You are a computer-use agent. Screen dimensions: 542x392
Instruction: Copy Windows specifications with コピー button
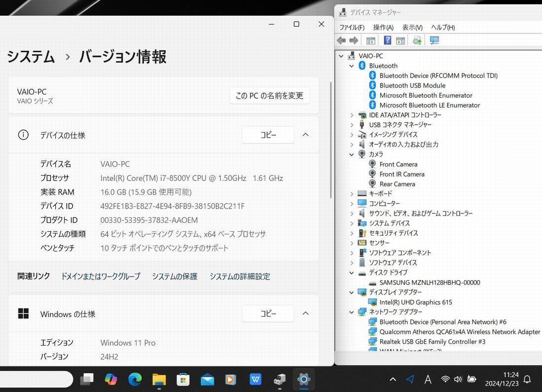point(268,314)
